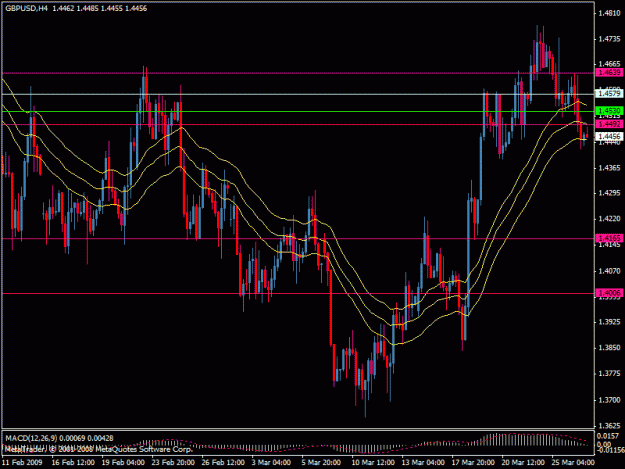
Task: Click the 1.4735 price scale value
Action: 609,39
